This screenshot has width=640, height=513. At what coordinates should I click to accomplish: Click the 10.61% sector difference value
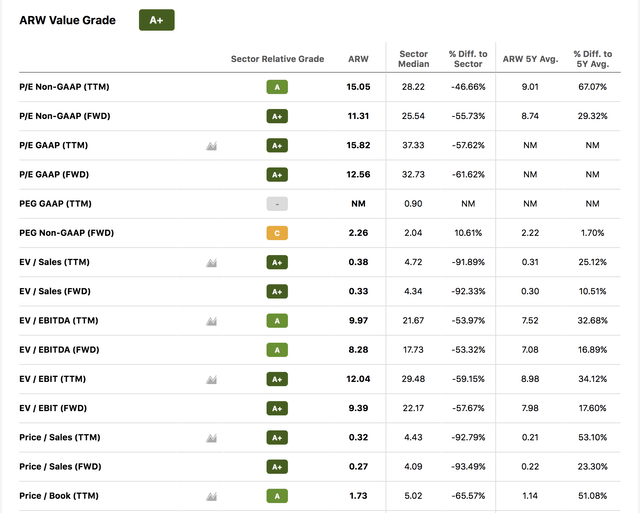click(x=468, y=233)
